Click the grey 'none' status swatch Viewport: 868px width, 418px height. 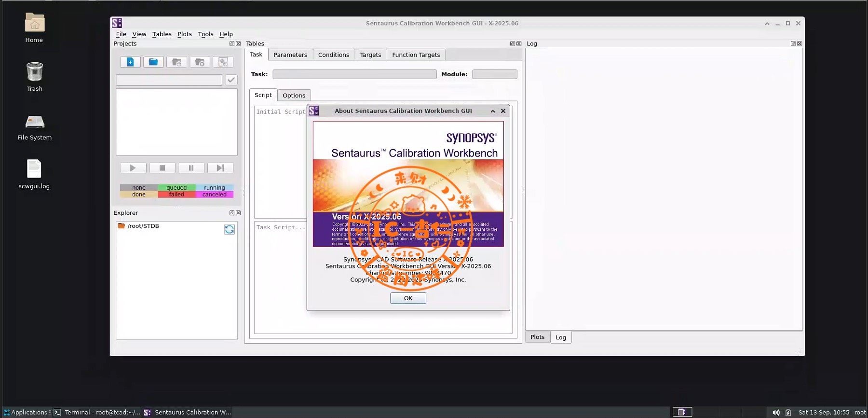pos(139,188)
